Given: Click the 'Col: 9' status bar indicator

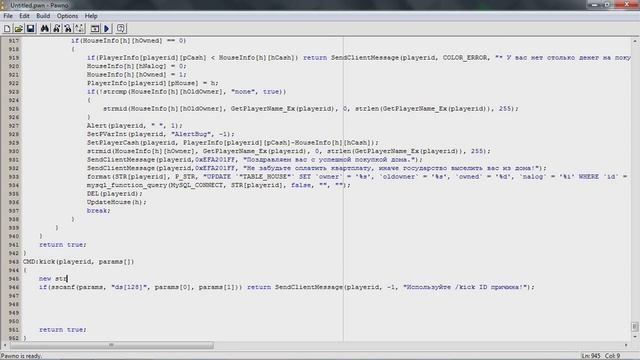Looking at the screenshot, I should point(612,356).
